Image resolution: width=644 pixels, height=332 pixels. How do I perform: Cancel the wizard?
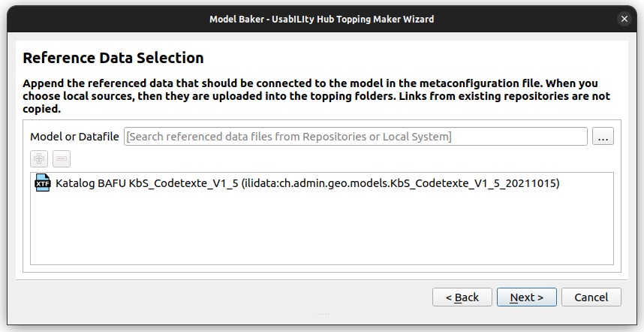[591, 297]
